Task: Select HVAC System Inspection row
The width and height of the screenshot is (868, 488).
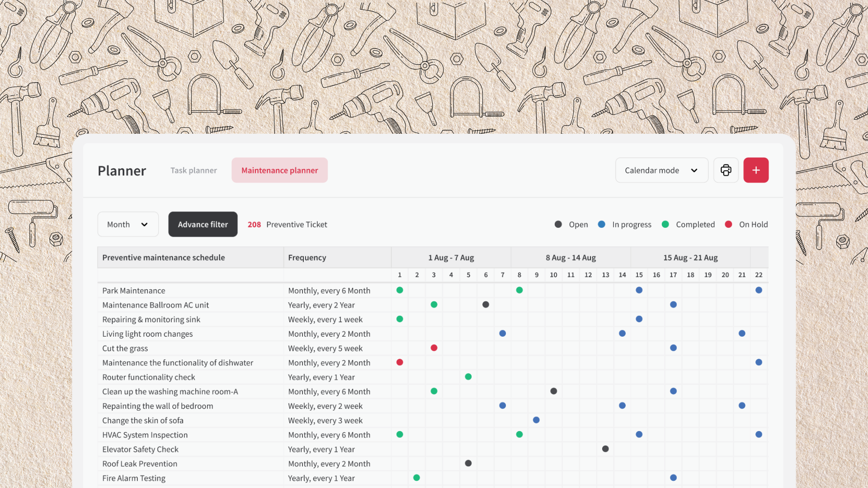Action: (x=145, y=435)
